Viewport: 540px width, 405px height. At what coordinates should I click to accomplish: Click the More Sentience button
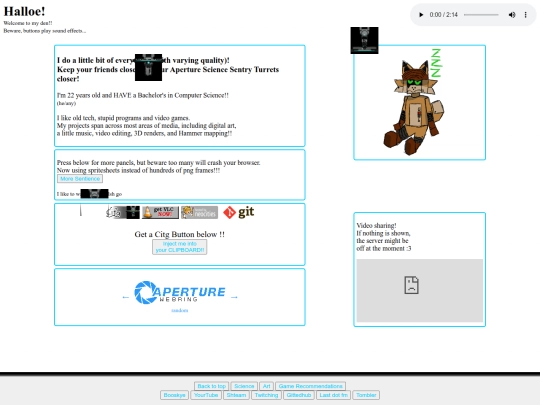80,179
